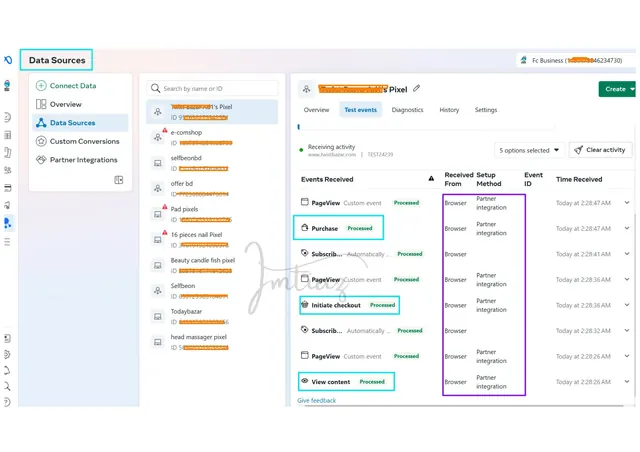Expand the Subscribe row received at 2:28:41 AM
Viewport: 640px width, 452px height.
coord(627,254)
